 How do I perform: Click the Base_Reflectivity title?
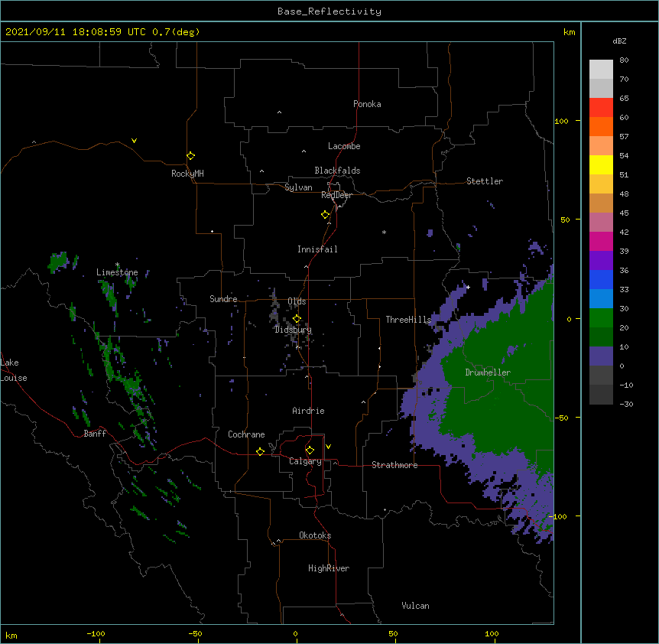coord(329,11)
